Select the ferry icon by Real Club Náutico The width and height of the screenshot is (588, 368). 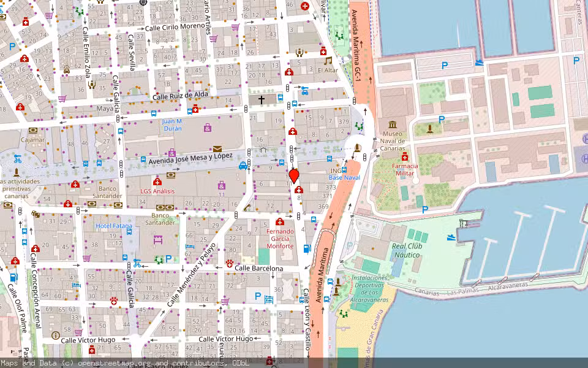pyautogui.click(x=451, y=237)
